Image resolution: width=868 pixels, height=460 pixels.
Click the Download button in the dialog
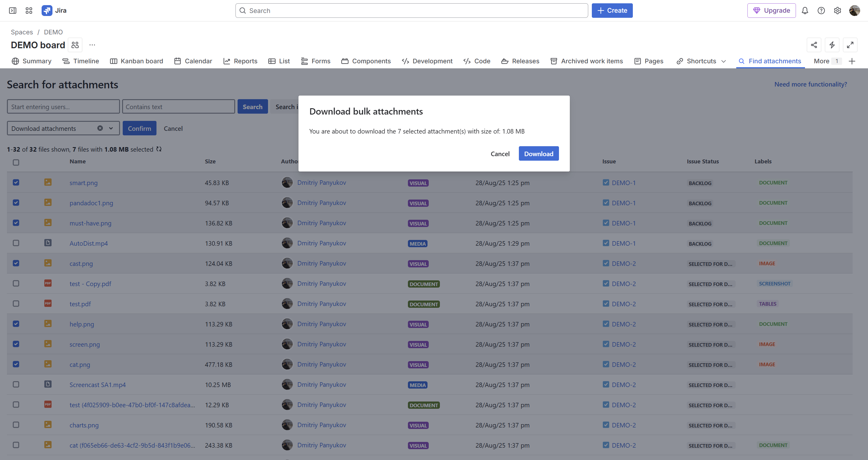click(538, 154)
